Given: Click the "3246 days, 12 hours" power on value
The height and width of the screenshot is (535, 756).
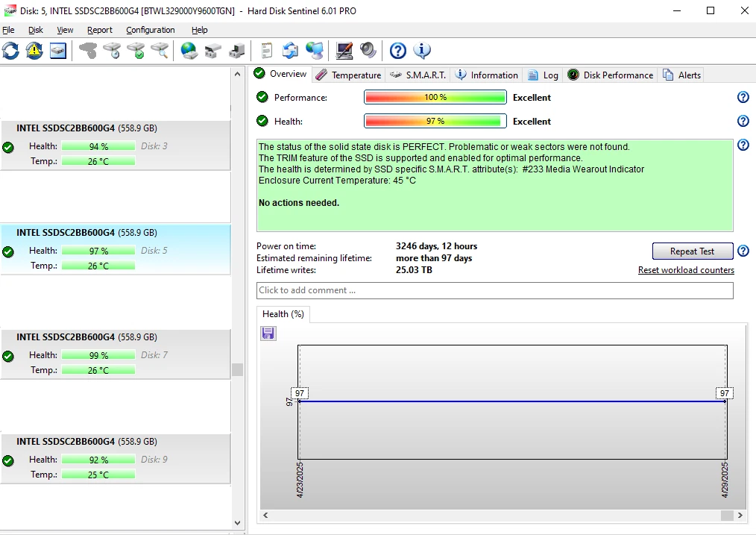Looking at the screenshot, I should click(x=436, y=246).
